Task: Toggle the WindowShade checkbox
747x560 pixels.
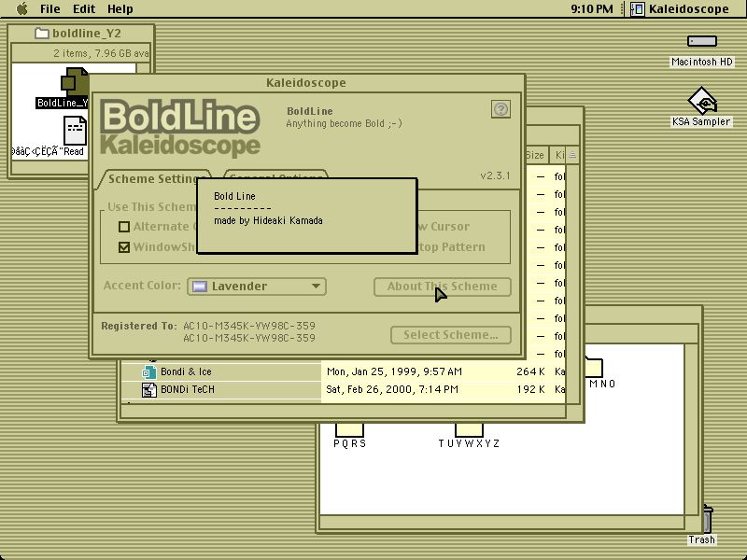Action: [x=124, y=247]
